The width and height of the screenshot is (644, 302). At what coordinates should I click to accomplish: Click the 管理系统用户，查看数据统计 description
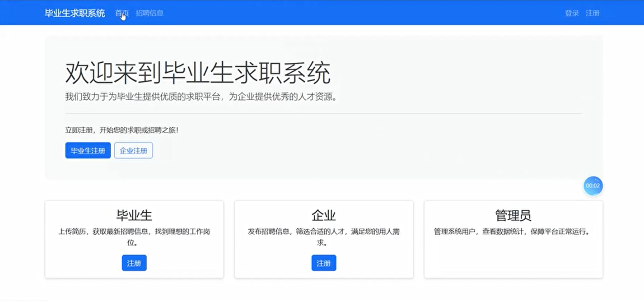(513, 232)
